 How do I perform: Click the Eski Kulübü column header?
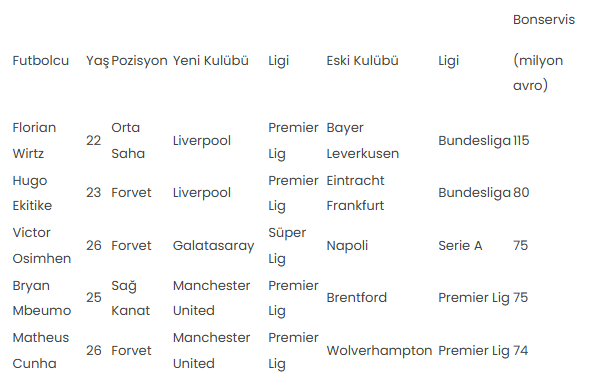click(x=362, y=60)
